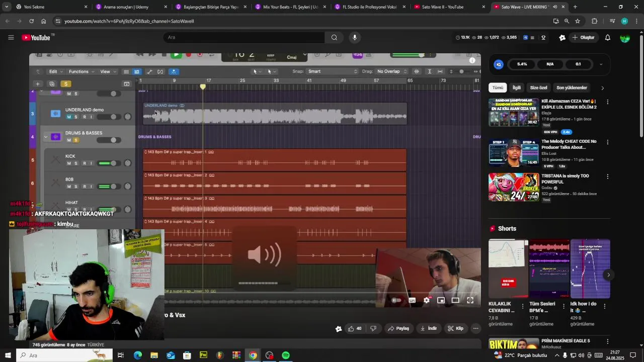Viewport: 644px width, 362px height.
Task: Go to YouTube home via the logo
Action: click(36, 38)
